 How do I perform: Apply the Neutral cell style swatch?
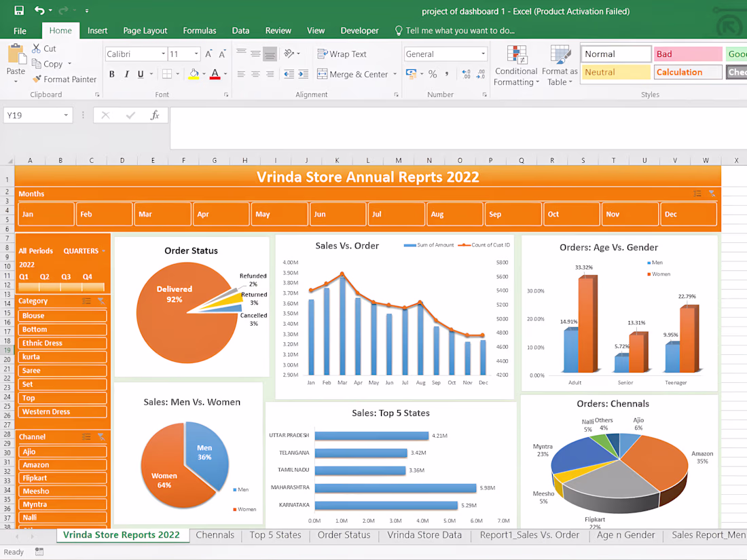tap(615, 73)
